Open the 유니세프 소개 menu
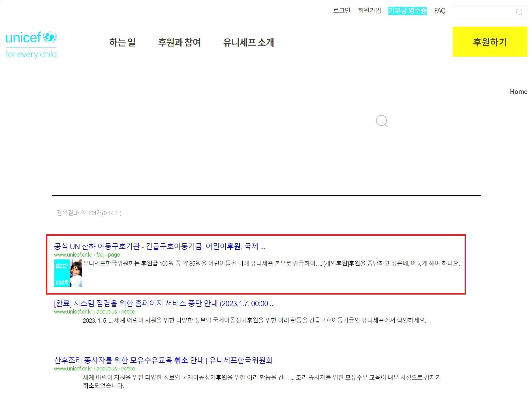The width and height of the screenshot is (532, 407). [248, 42]
